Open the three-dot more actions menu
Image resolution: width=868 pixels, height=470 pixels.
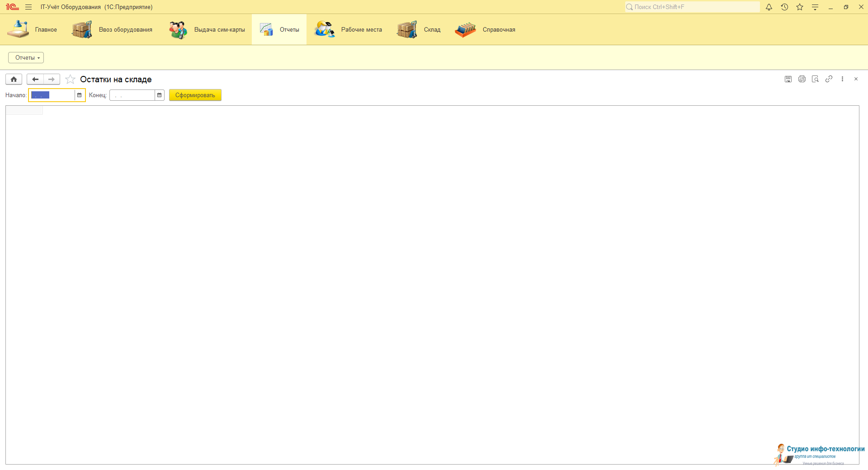tap(842, 79)
